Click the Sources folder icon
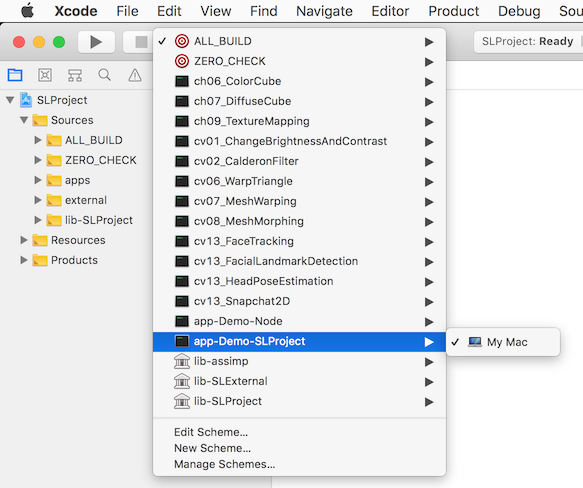The width and height of the screenshot is (583, 488). 40,120
